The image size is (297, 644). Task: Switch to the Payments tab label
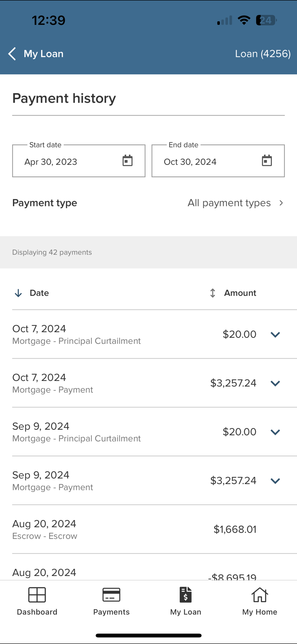point(111,612)
